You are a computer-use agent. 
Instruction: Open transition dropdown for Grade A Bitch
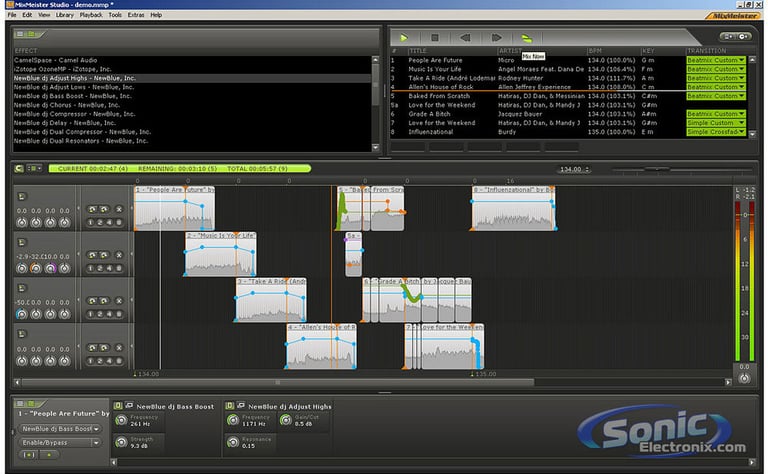click(x=716, y=114)
